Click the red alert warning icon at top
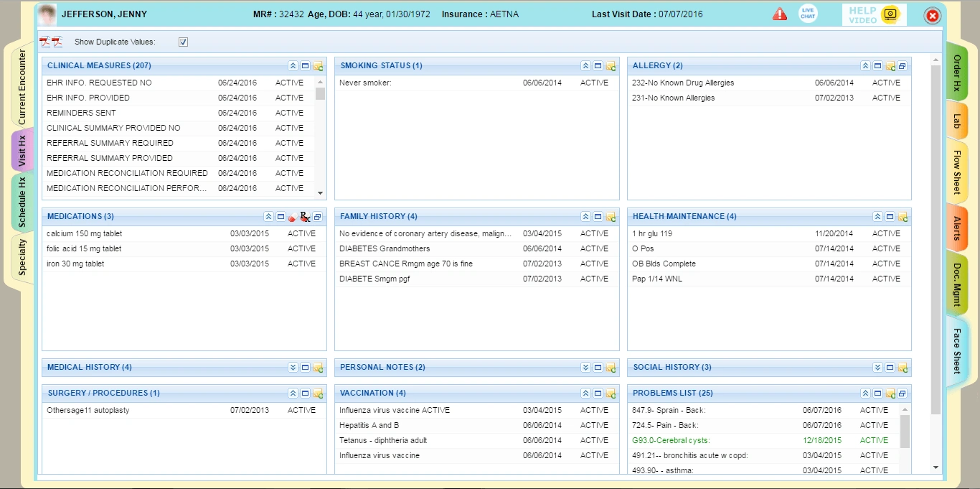This screenshot has height=489, width=980. coord(780,14)
